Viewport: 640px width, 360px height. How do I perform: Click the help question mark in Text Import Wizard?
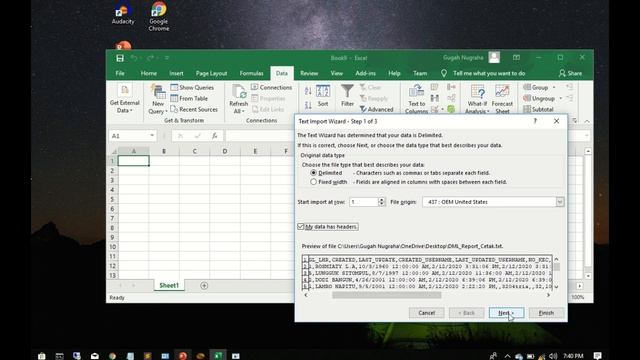(535, 121)
